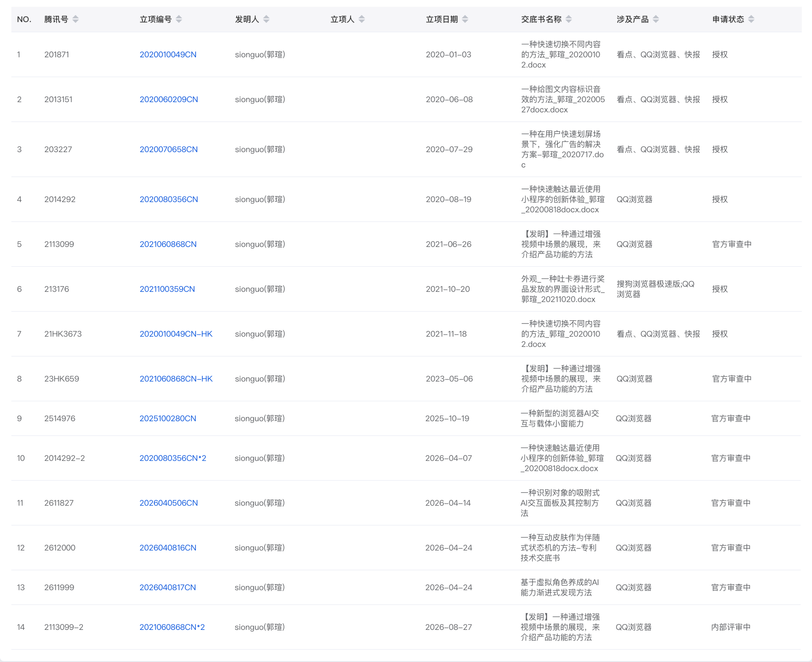This screenshot has height=662, width=812.
Task: Select 腾讯号 cell 2013151
Action: [58, 100]
